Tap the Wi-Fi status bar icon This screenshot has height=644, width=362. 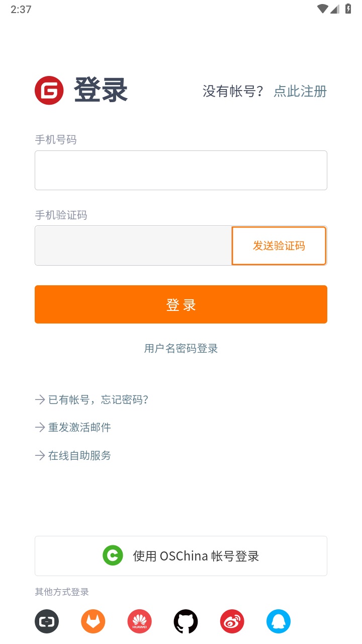coord(322,9)
